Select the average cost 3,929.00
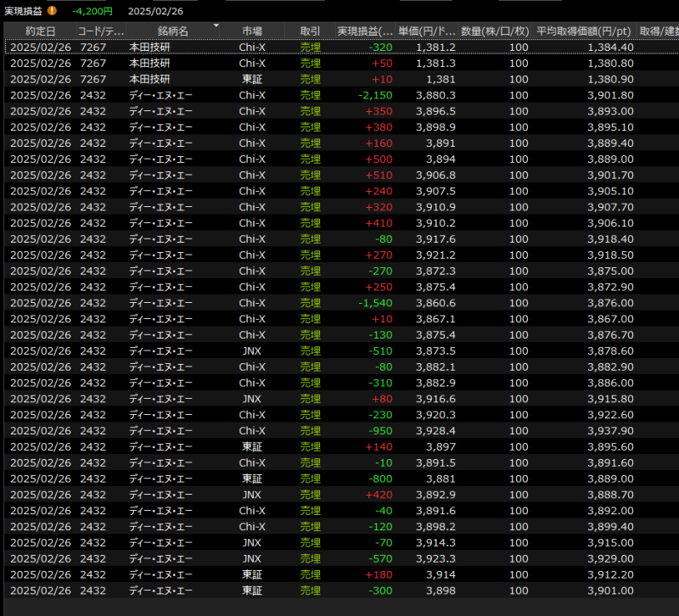 click(610, 559)
